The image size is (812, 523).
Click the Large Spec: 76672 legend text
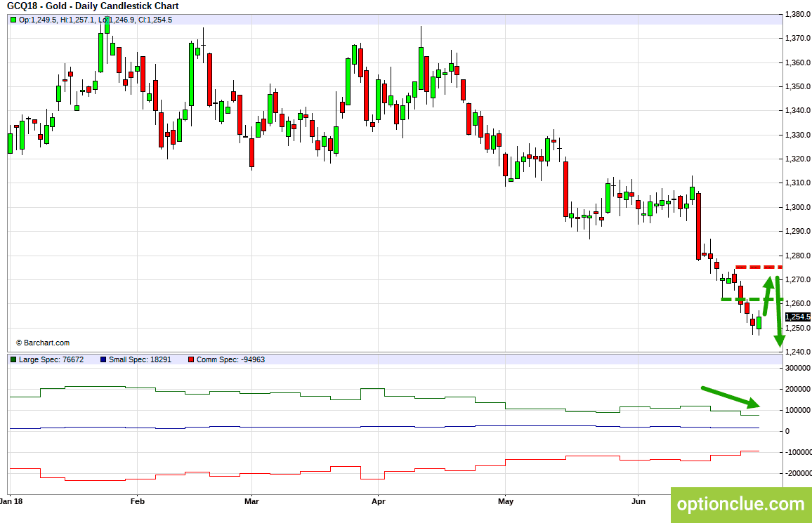tap(51, 359)
